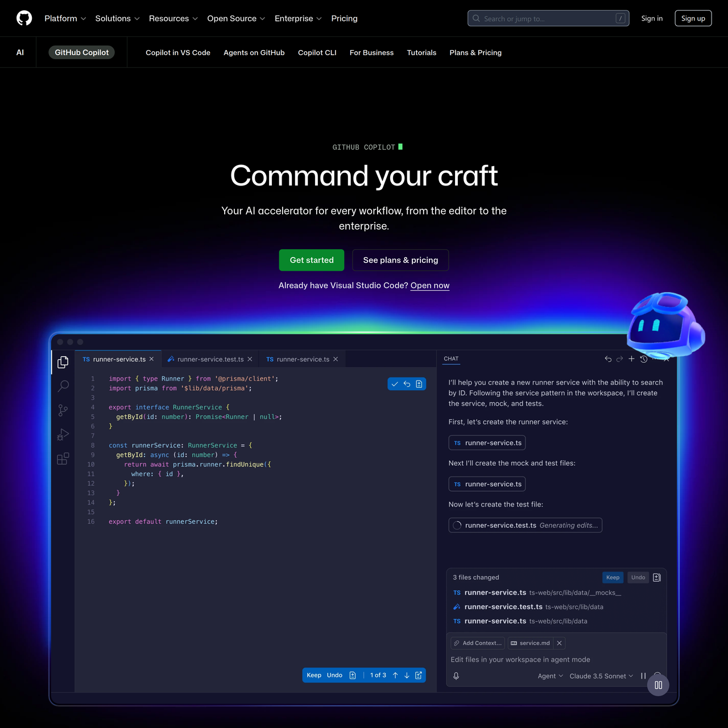Start a new chat with the plus icon
The image size is (728, 728).
631,359
